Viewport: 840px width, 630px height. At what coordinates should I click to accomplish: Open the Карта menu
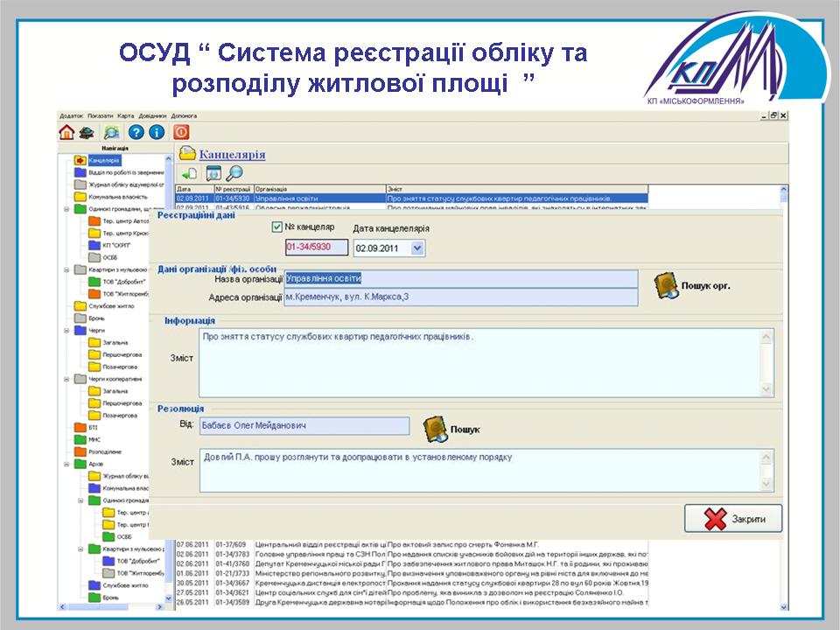(125, 115)
